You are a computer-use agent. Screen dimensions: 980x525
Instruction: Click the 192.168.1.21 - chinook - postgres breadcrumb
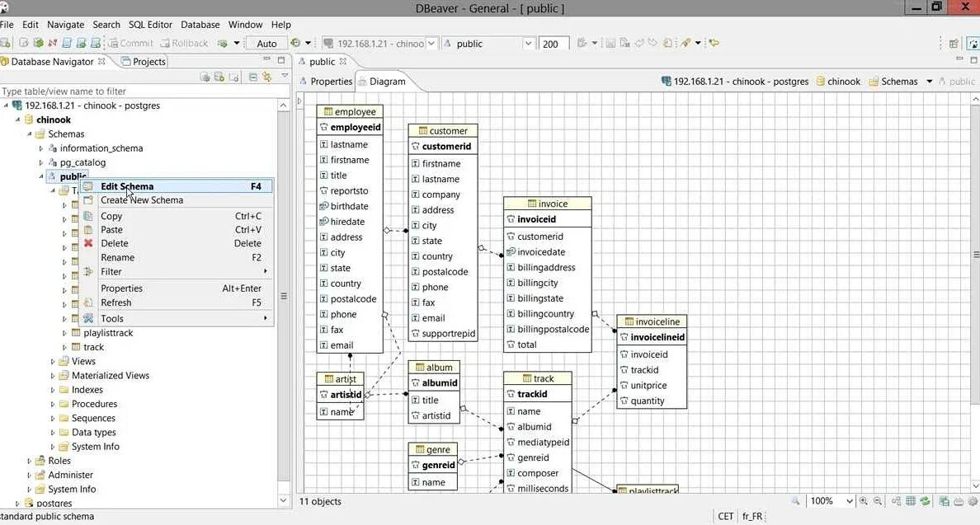[x=735, y=82]
